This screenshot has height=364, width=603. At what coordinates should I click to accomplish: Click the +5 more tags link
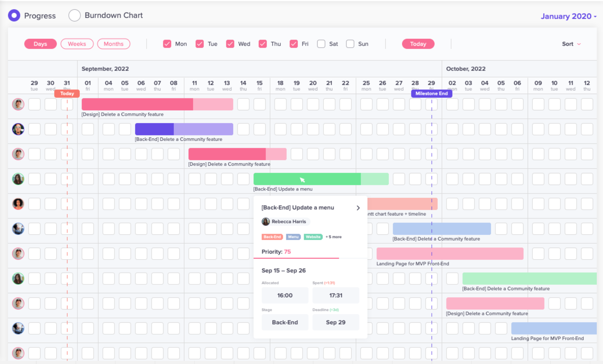(x=333, y=237)
